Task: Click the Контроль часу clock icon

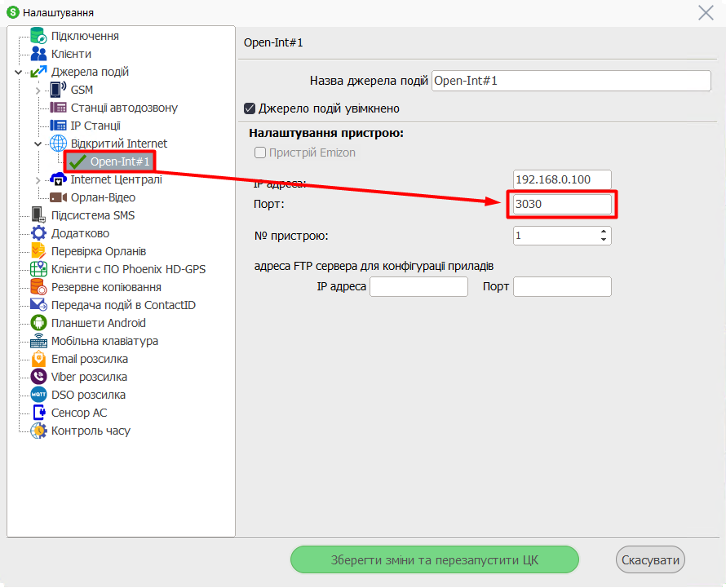Action: (38, 431)
